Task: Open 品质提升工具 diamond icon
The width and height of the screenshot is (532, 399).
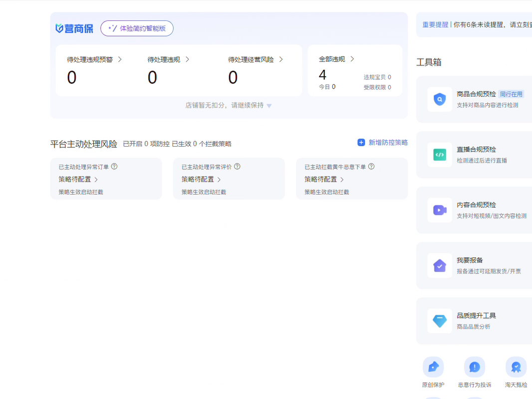Action: (x=439, y=321)
